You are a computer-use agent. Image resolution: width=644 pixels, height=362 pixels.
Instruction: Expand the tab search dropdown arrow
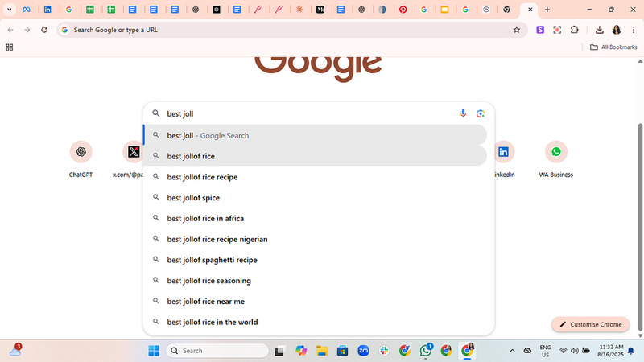pos(8,10)
